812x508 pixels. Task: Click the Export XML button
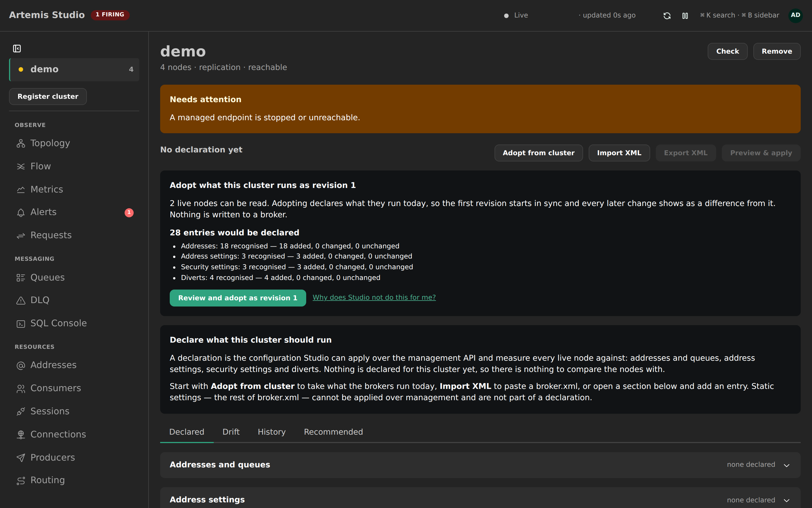(x=685, y=153)
